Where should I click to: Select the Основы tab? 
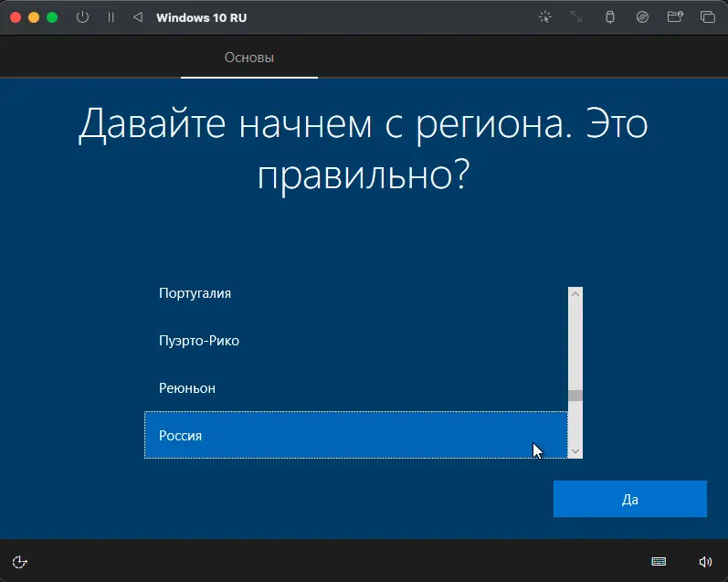[x=249, y=58]
